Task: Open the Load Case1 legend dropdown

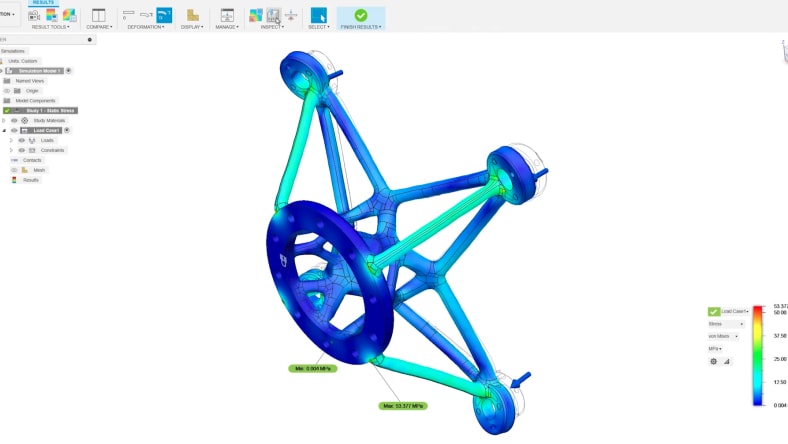Action: pyautogui.click(x=735, y=311)
